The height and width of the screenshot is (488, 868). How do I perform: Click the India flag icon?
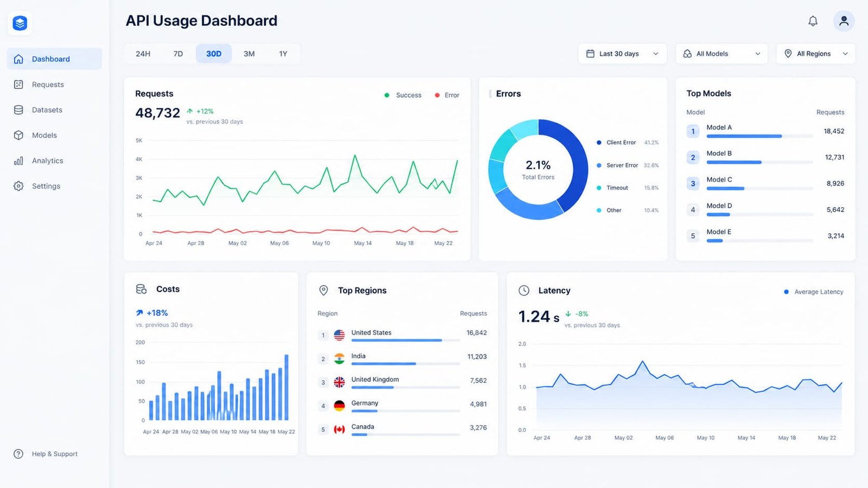pyautogui.click(x=339, y=359)
